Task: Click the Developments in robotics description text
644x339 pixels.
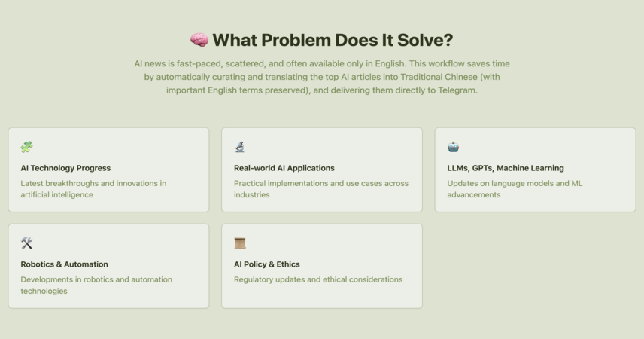Action: pyautogui.click(x=96, y=285)
